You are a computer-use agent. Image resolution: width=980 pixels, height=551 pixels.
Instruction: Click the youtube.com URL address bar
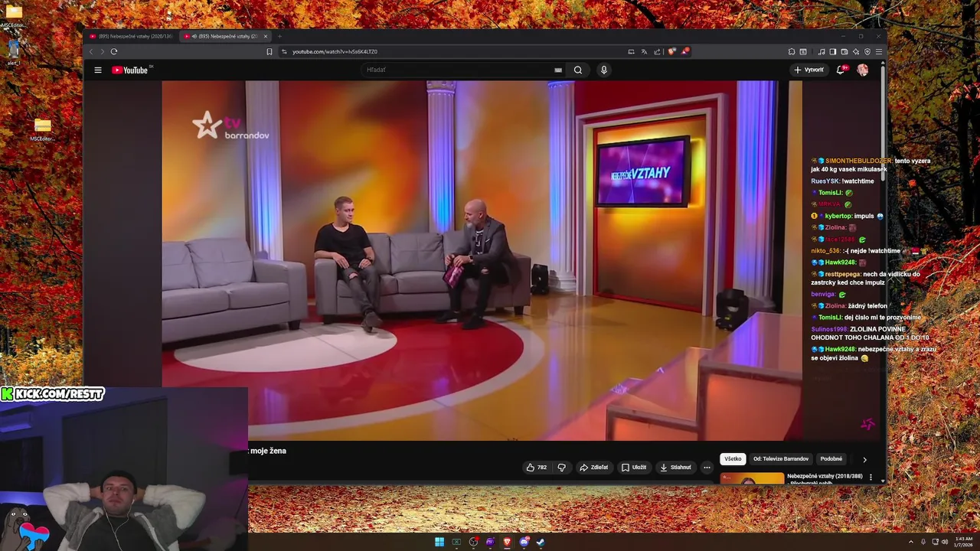(x=452, y=51)
